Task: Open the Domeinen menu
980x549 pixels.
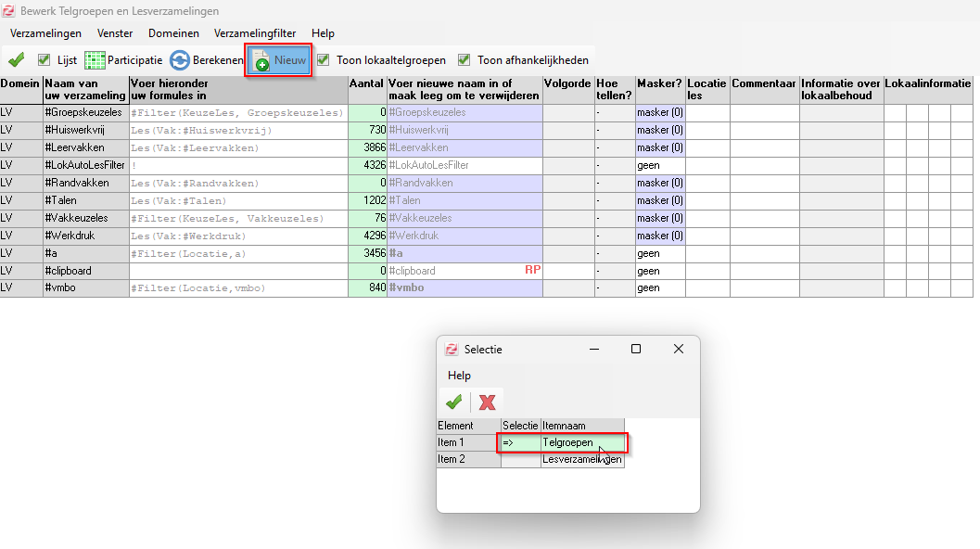Action: coord(173,33)
